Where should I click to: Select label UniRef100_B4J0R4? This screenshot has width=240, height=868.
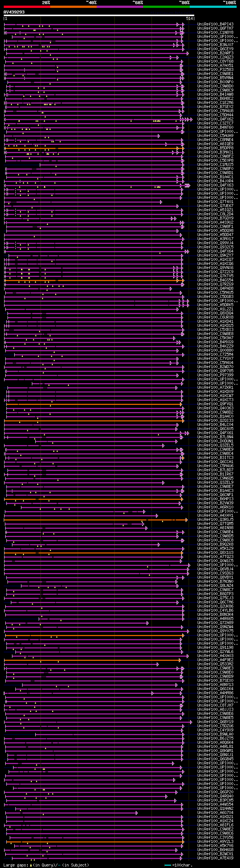215,181
